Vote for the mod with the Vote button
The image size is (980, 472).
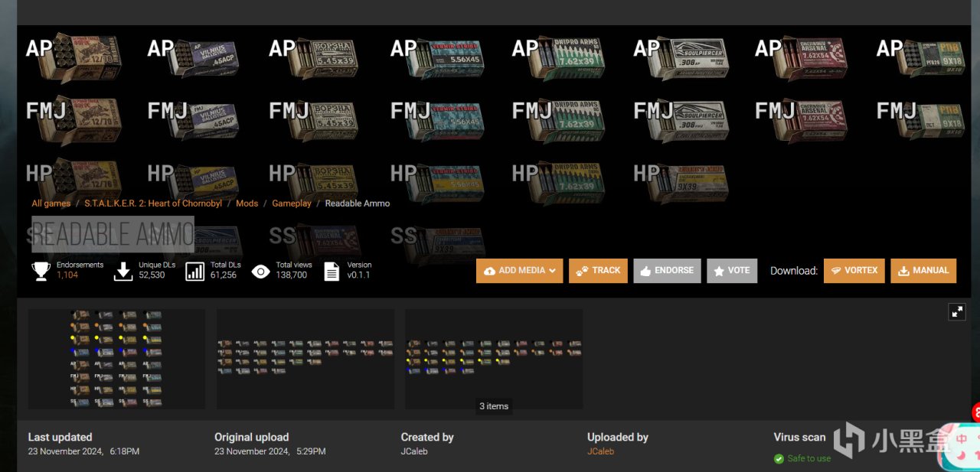(x=732, y=271)
